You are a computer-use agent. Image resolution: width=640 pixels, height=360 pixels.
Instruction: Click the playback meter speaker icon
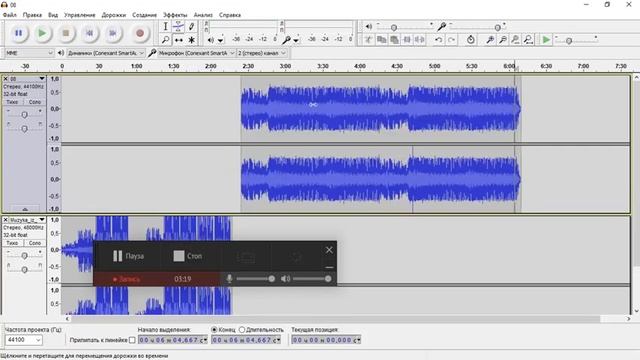pos(211,40)
